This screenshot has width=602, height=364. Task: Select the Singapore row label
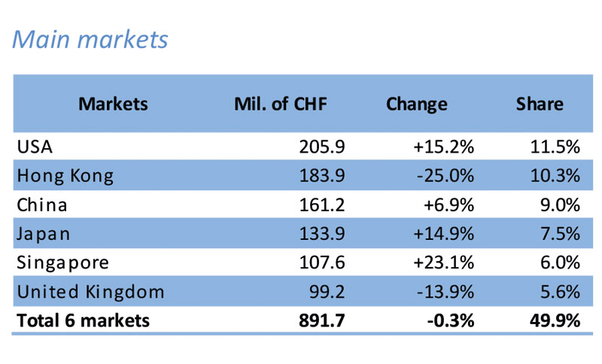[62, 262]
